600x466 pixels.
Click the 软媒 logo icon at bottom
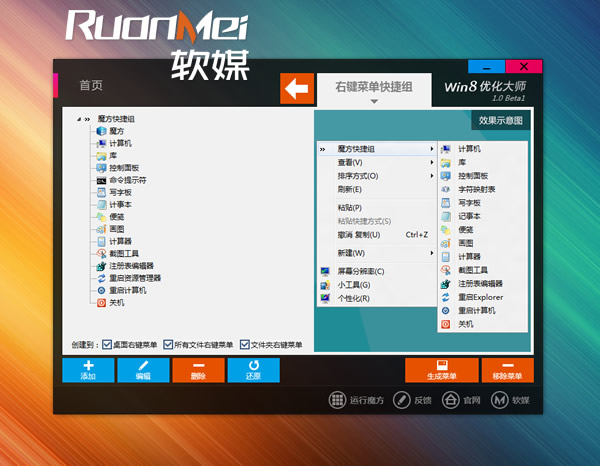coord(497,401)
